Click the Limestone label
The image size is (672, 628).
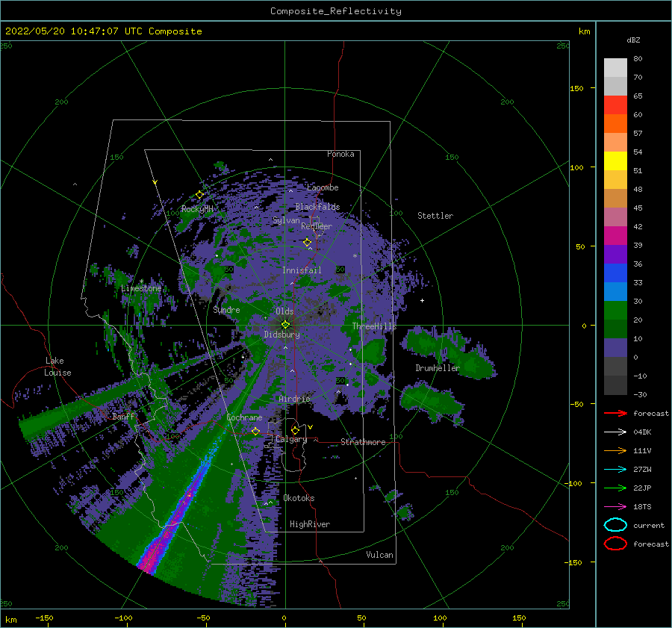[x=141, y=288]
